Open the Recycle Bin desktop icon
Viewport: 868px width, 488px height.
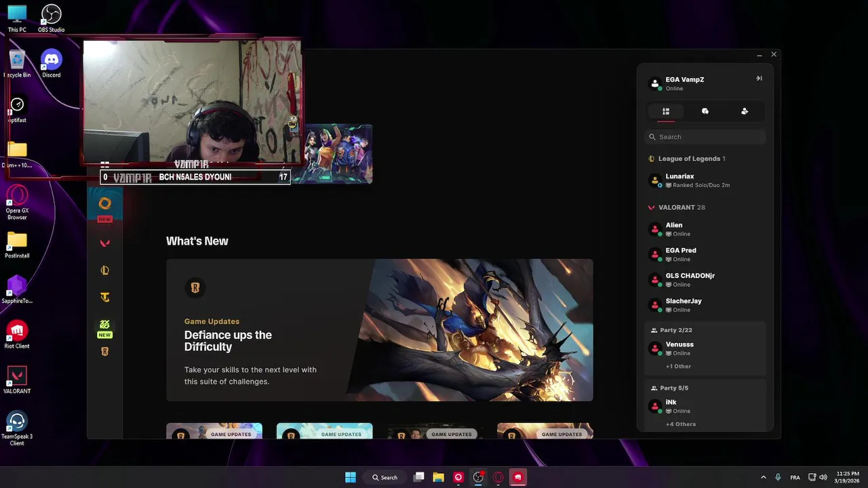pos(17,64)
